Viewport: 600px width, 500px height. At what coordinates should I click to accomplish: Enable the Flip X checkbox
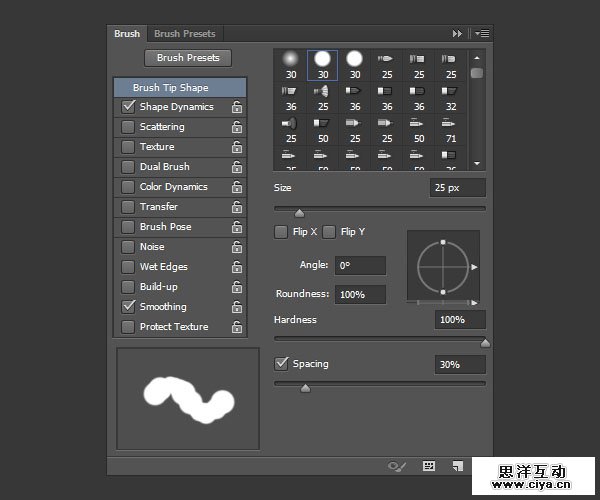[x=281, y=232]
